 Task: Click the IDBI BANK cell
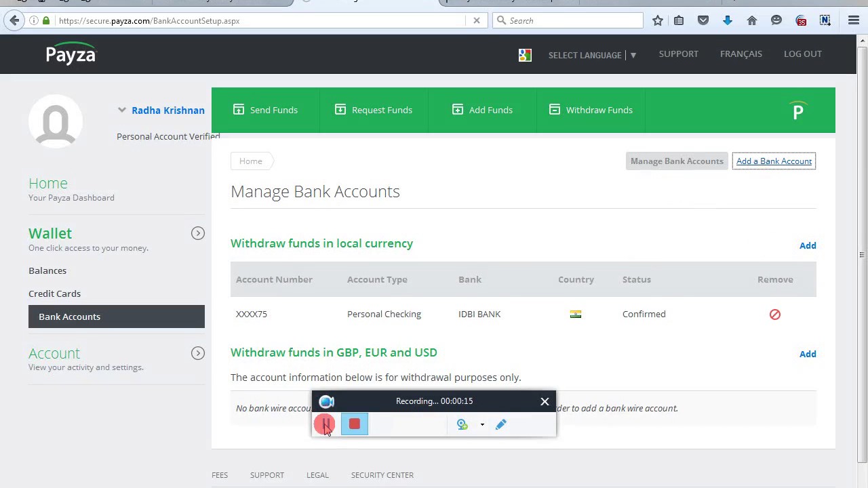tap(479, 314)
